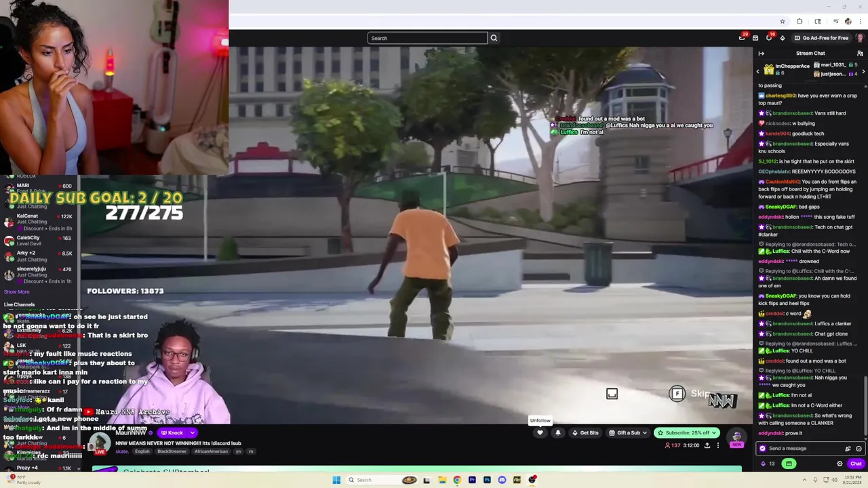Screen dimensions: 868x488
Task: Open CalebCity channel in sidebar
Action: (x=39, y=241)
